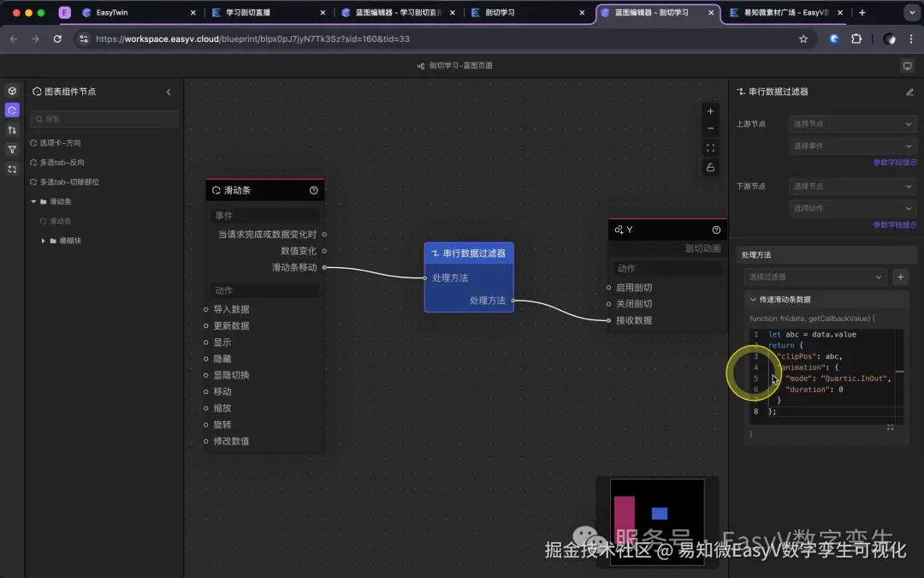Select 多选tab-切除部位 node in the list
924x578 pixels.
coord(69,182)
